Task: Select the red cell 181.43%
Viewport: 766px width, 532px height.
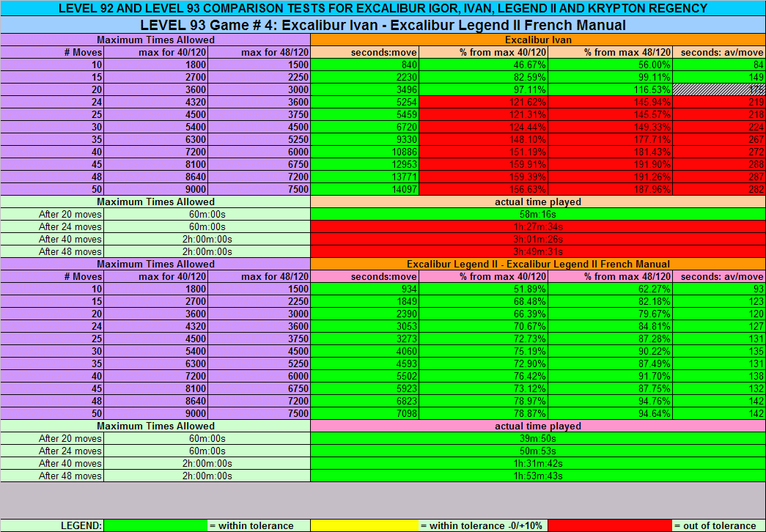Action: pos(610,152)
